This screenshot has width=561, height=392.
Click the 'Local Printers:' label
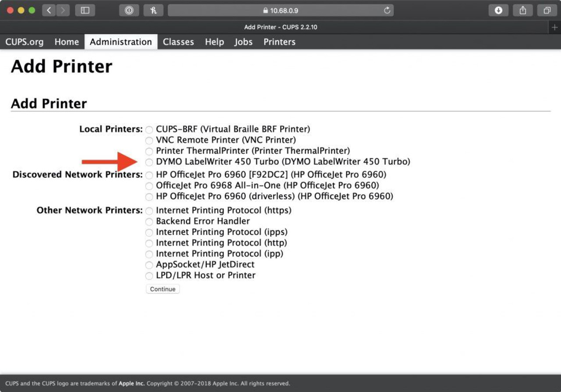(111, 129)
